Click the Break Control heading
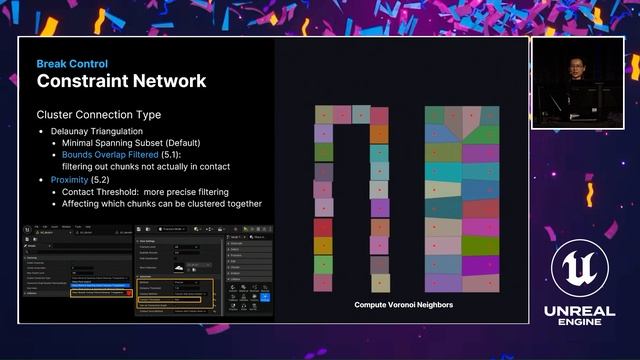 (72, 64)
